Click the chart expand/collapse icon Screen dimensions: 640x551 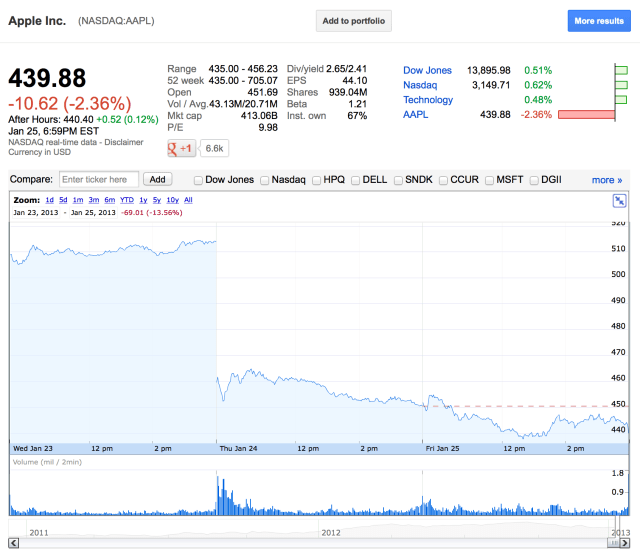click(619, 201)
